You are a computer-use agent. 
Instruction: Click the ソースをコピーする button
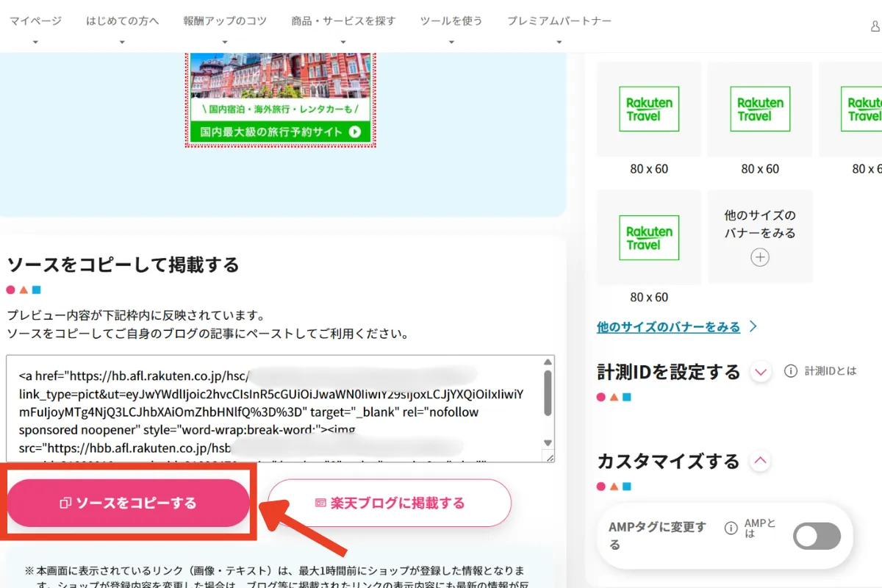pos(129,503)
